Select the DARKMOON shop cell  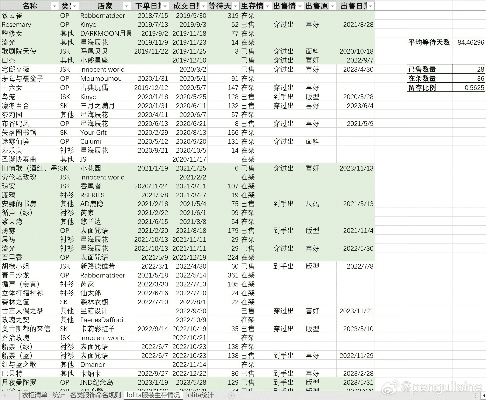pyautogui.click(x=106, y=33)
